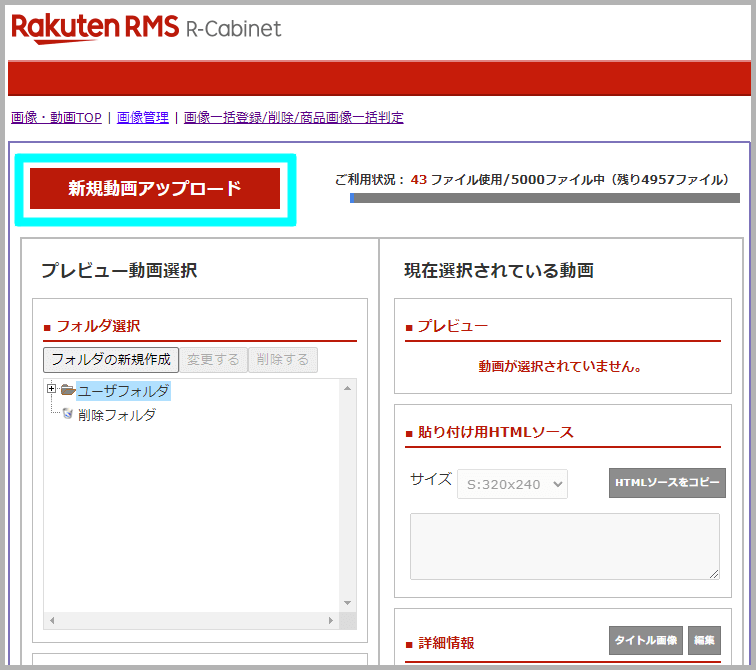This screenshot has width=756, height=670.
Task: Open the サイズ S:320x240 dropdown
Action: 513,484
